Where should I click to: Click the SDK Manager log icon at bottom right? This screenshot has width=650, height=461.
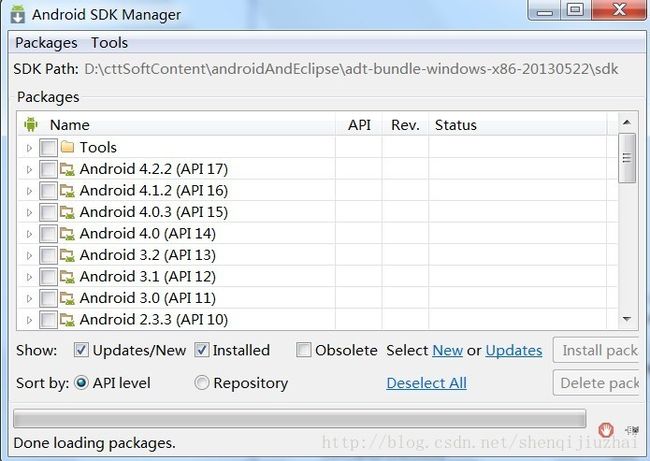pos(632,431)
